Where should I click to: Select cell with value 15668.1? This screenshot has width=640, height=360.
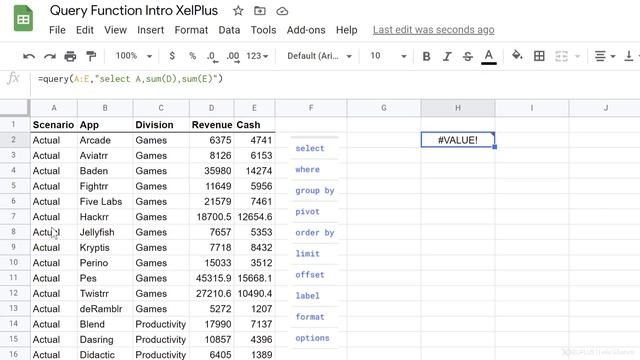(254, 278)
